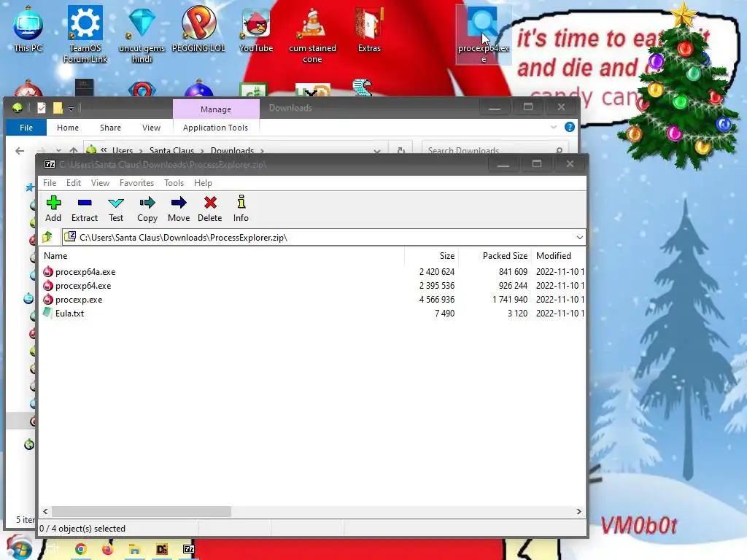Click the left scroll arrow in 7-Zip list
747x560 pixels.
click(45, 511)
